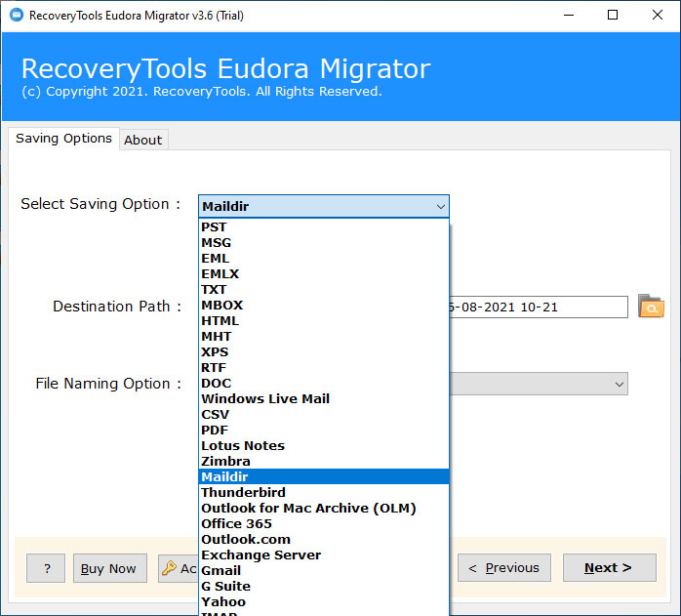Select Lotus Notes option
Image resolution: width=681 pixels, height=616 pixels.
point(324,446)
